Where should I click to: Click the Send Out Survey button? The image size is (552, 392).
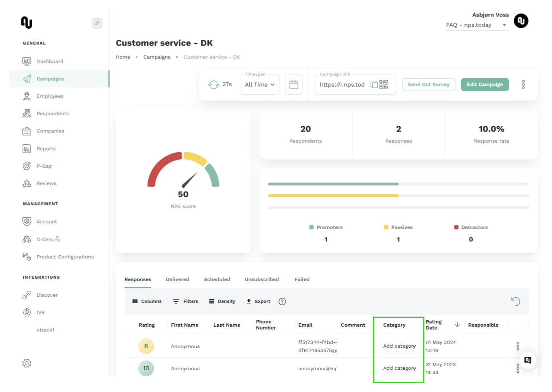(x=429, y=84)
